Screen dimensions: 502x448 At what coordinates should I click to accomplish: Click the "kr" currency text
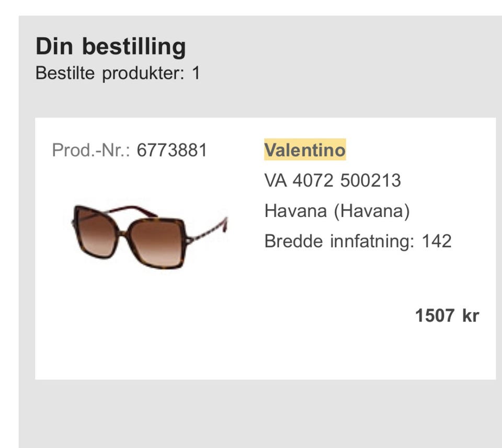471,316
